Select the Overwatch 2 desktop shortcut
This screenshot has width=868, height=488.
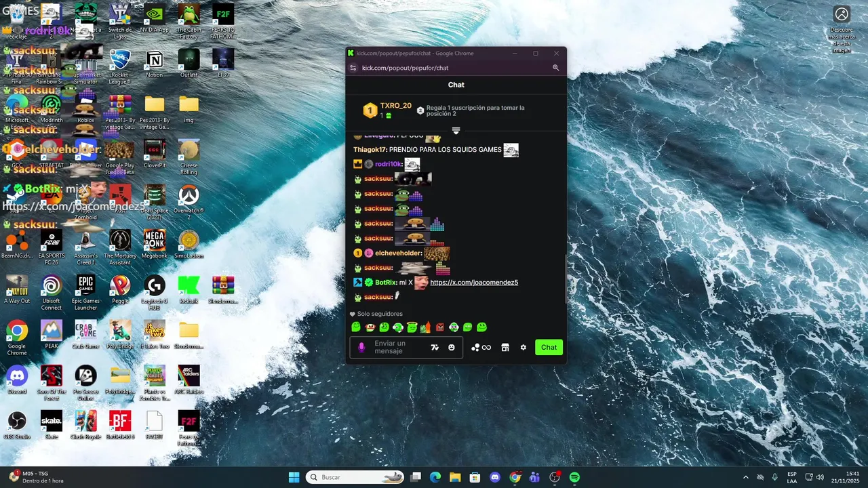pos(189,202)
